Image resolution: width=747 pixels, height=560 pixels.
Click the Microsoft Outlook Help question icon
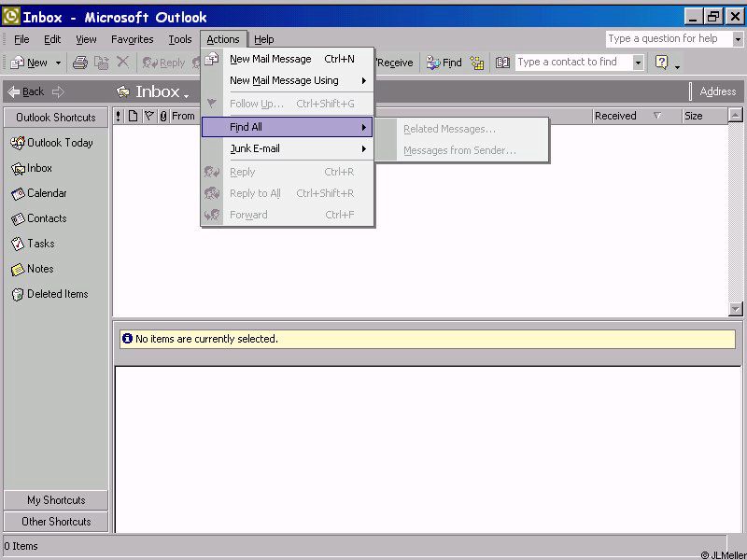(x=662, y=62)
